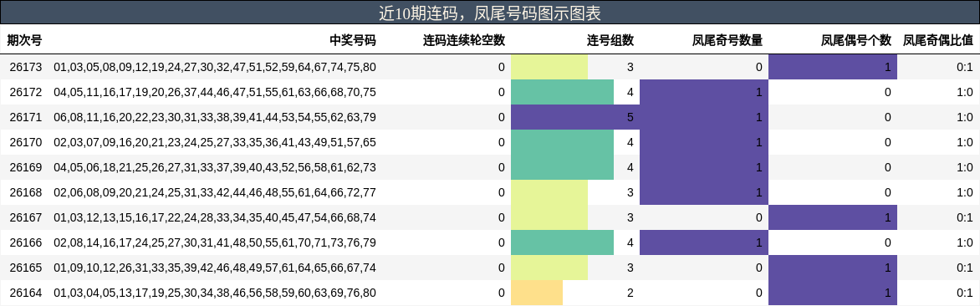Click the 1:0 ratio in row 26171
This screenshot has height=306, width=980.
coord(965,117)
